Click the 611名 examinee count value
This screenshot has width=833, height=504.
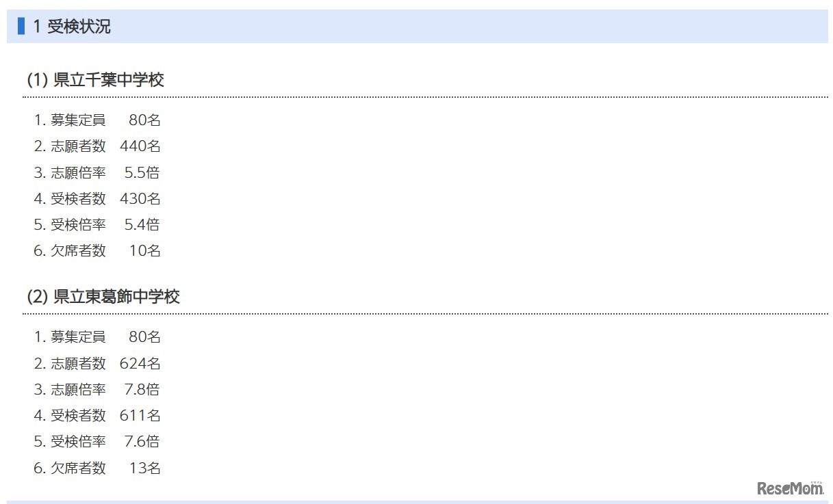pos(140,415)
